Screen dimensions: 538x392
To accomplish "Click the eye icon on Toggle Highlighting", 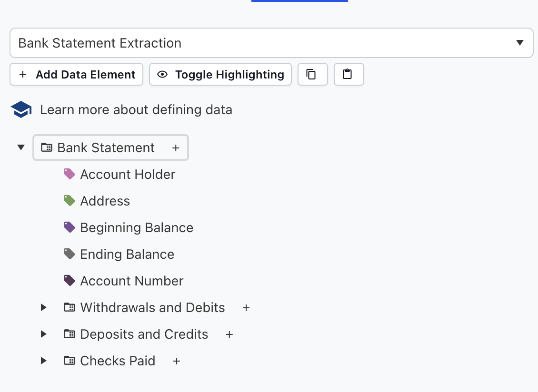I will click(163, 74).
